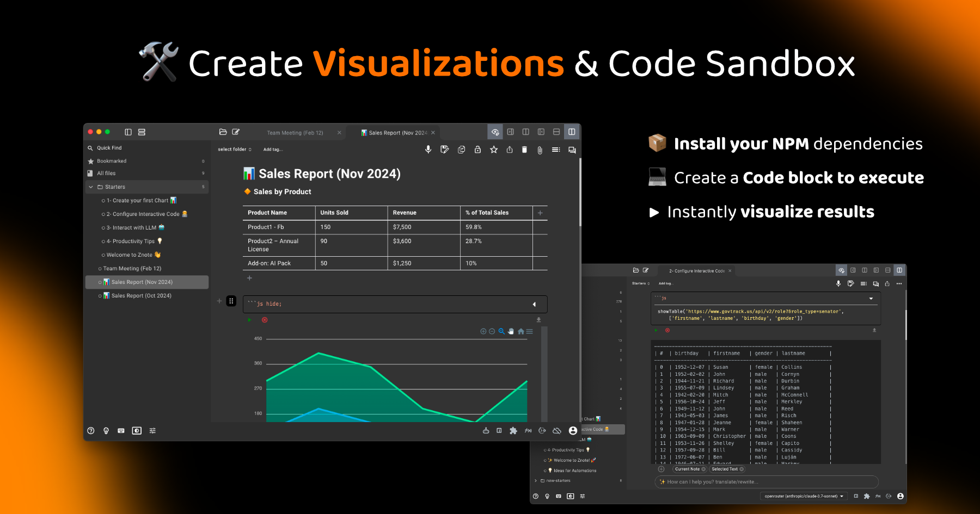This screenshot has width=980, height=514.
Task: Delete the note with the trash icon
Action: [x=524, y=150]
